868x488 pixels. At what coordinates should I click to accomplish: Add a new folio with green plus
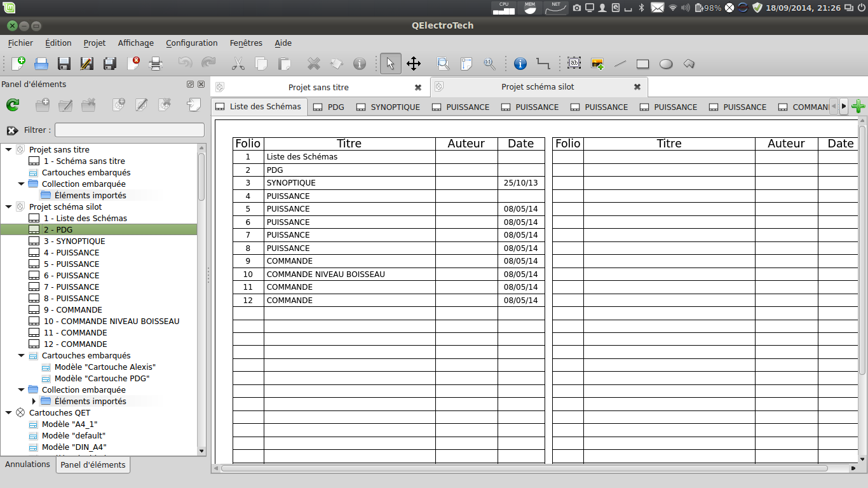[x=858, y=107]
